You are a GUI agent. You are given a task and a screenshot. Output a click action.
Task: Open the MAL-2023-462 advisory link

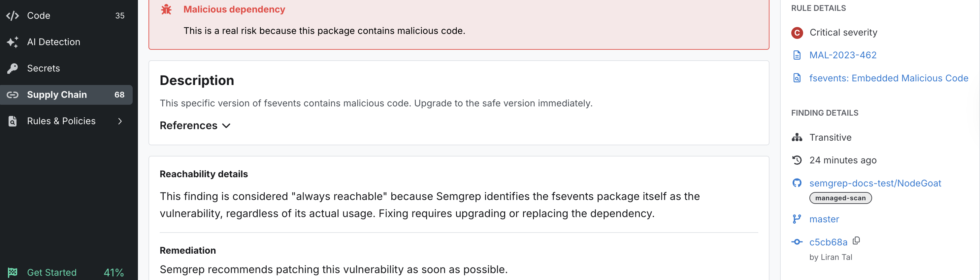(843, 55)
